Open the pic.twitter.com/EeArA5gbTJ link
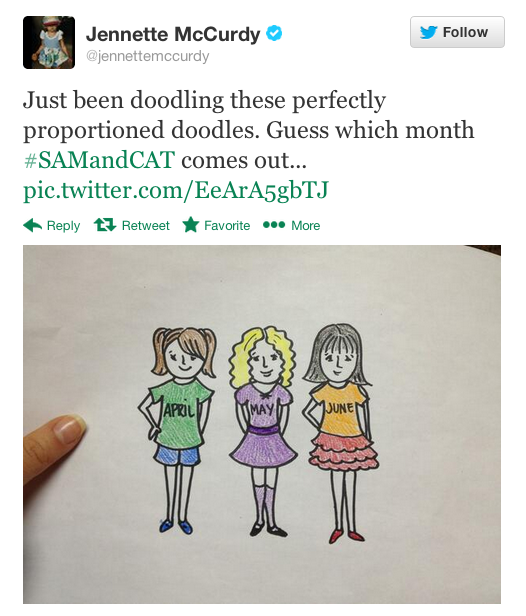Image resolution: width=526 pixels, height=616 pixels. tap(176, 191)
